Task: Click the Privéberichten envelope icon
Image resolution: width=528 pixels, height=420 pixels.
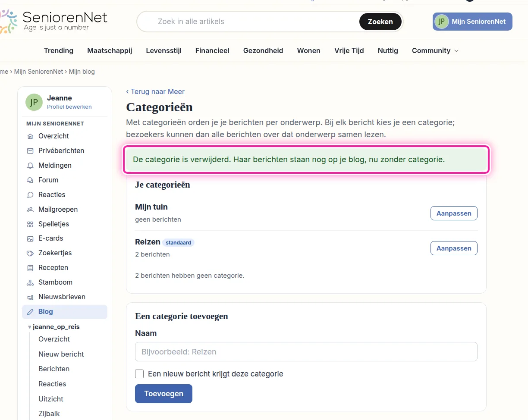Action: tap(30, 151)
